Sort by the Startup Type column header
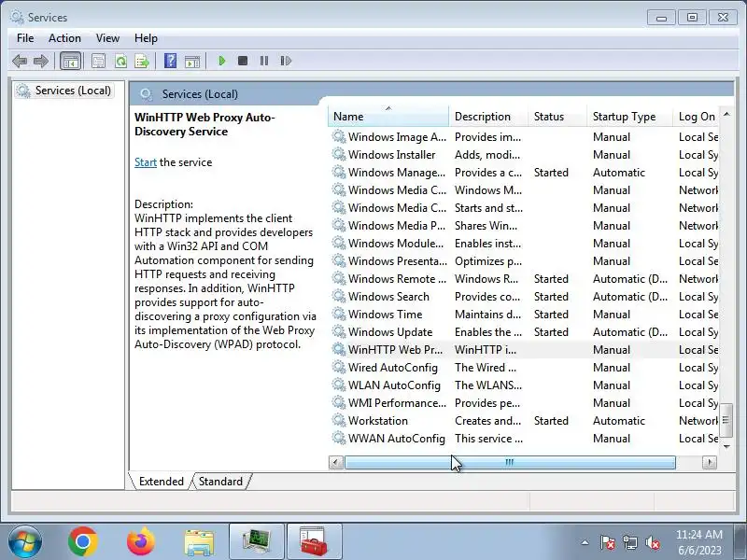Screen dimensions: 747x560 pos(629,116)
